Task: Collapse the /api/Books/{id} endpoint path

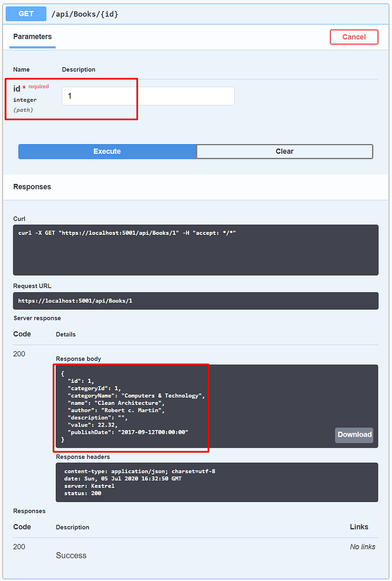Action: [x=85, y=14]
